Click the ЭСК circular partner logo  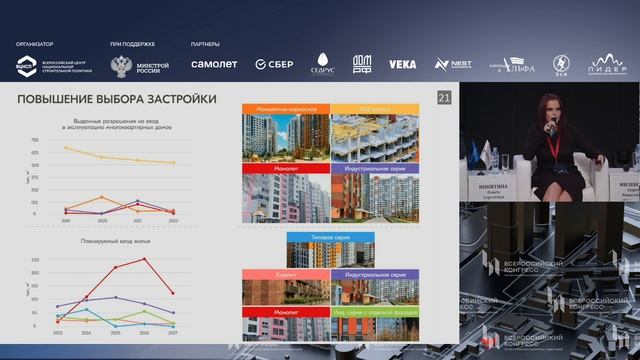(x=561, y=65)
